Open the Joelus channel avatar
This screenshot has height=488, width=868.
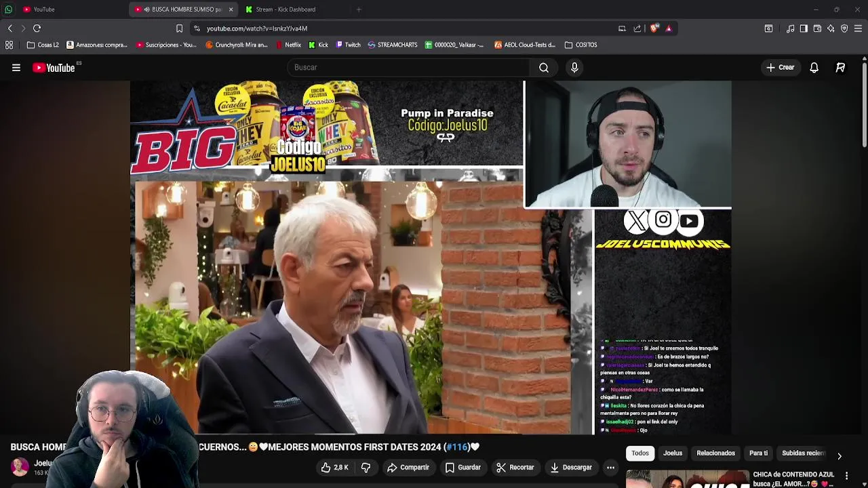pyautogui.click(x=20, y=467)
